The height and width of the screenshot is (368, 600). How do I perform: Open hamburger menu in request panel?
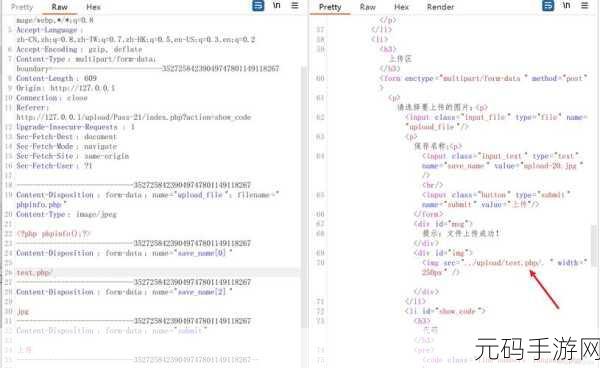click(x=295, y=5)
